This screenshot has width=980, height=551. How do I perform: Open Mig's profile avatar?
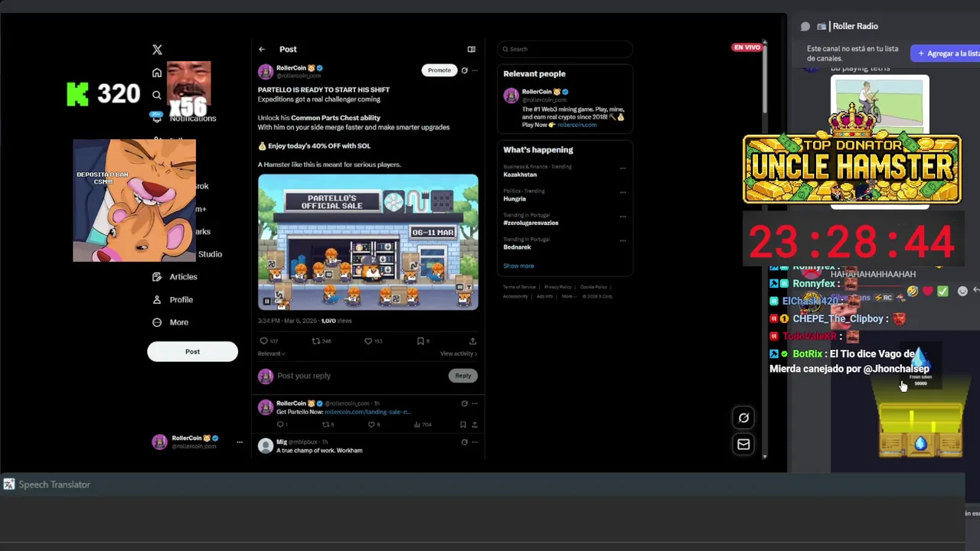click(x=266, y=446)
